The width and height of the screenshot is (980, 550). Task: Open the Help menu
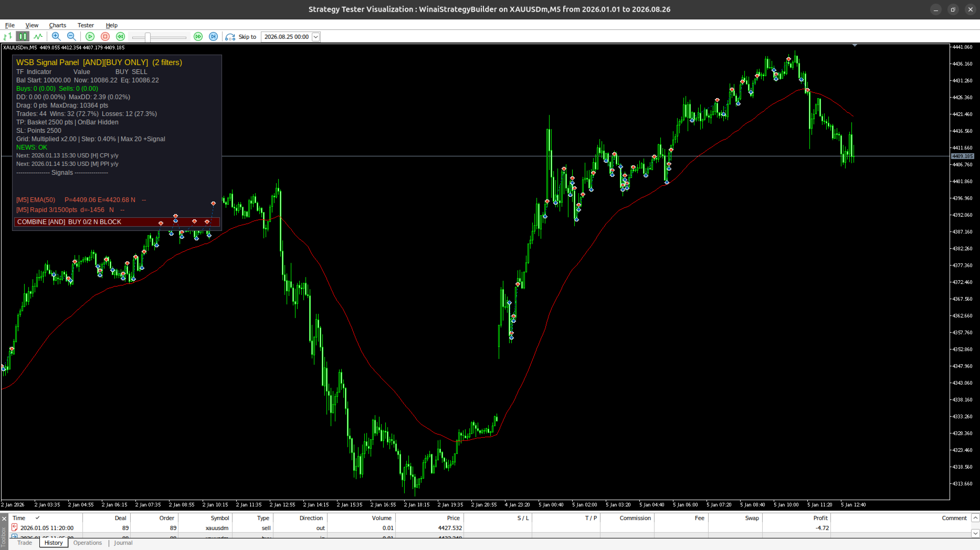tap(112, 25)
